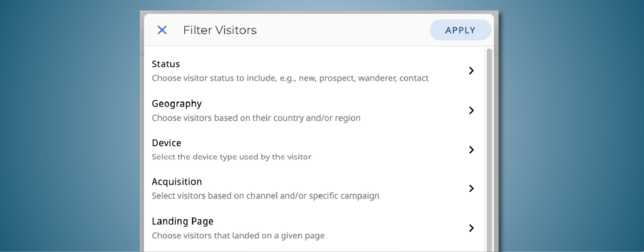Click the Filter Visitors title text
This screenshot has height=252, width=644.
[x=219, y=30]
